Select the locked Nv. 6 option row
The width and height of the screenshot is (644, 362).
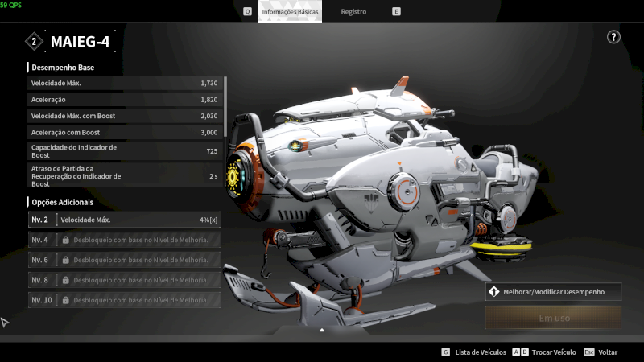(x=125, y=260)
